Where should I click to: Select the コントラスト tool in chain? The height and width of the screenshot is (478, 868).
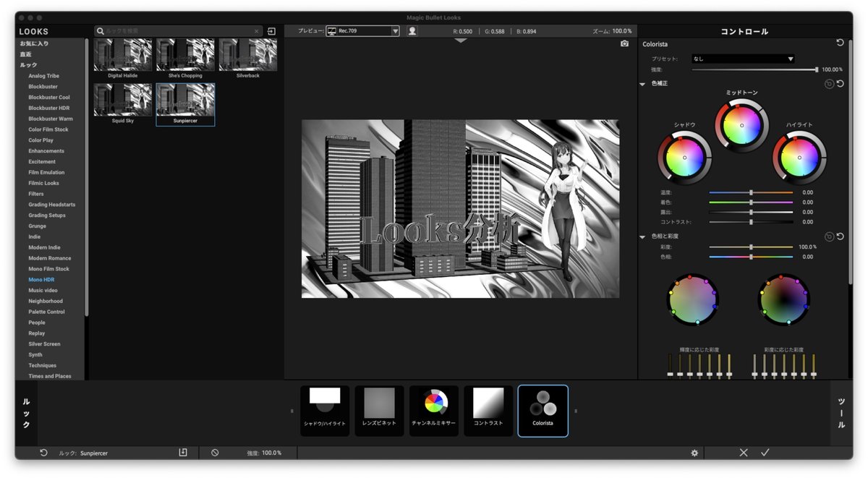point(488,411)
